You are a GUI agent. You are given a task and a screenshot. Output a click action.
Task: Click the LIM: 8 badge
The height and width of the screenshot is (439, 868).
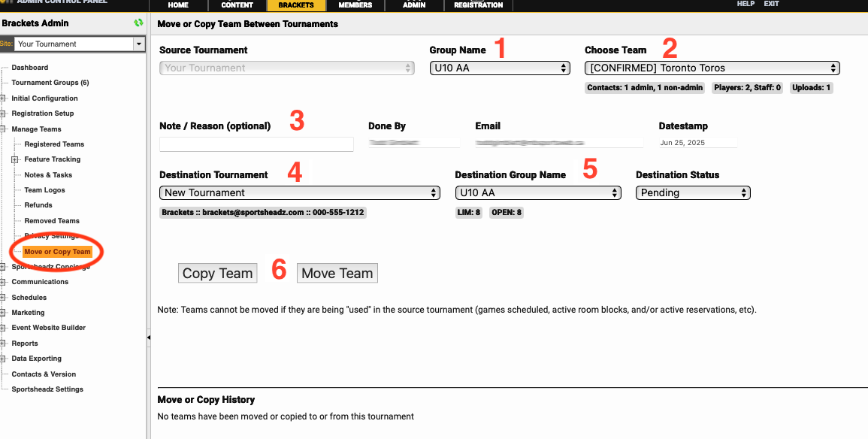point(468,212)
